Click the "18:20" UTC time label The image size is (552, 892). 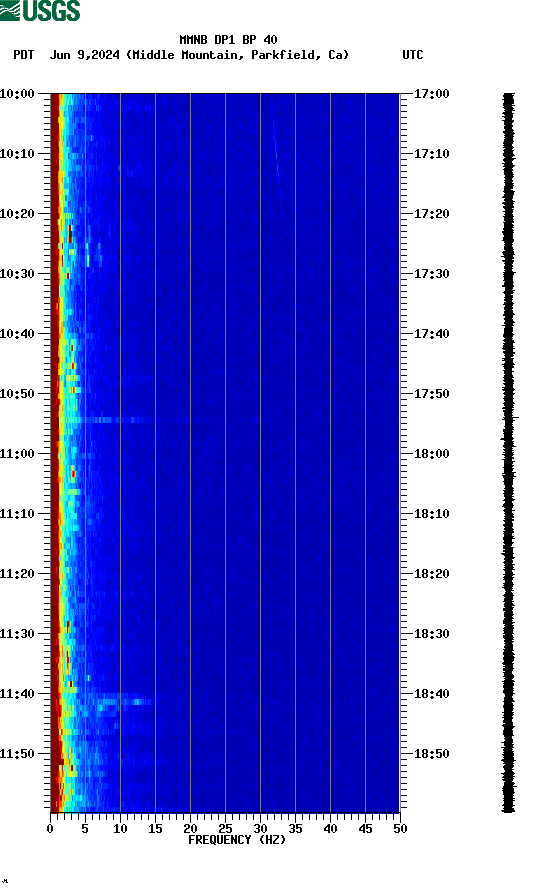pos(431,574)
